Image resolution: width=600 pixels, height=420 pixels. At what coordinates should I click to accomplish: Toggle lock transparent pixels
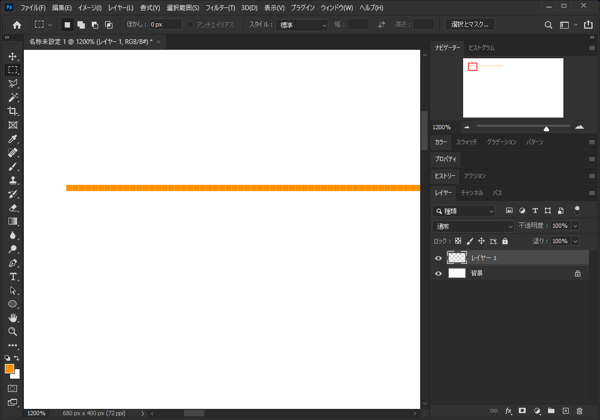coord(458,241)
